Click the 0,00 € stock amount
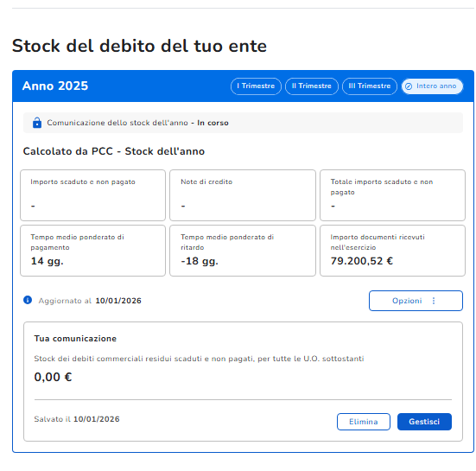 [x=53, y=377]
